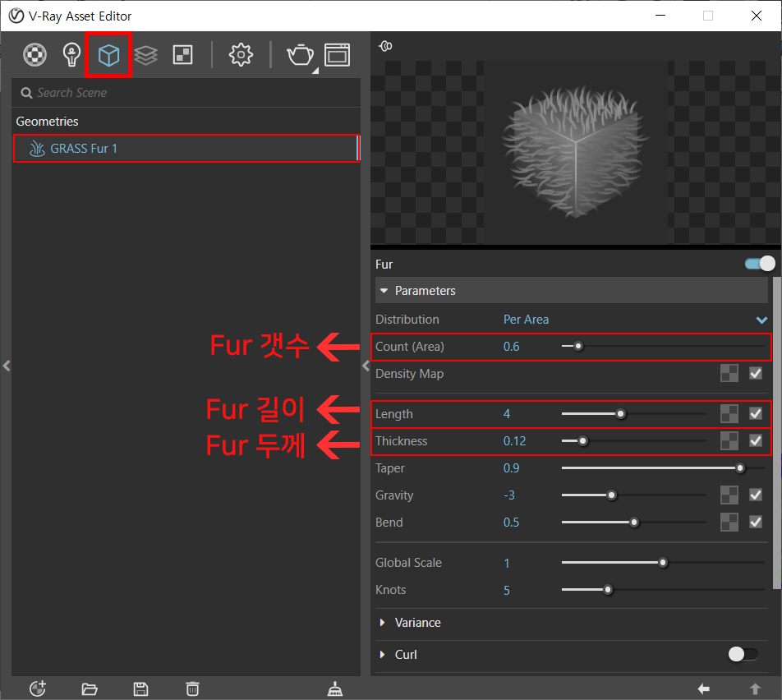782x700 pixels.
Task: Toggle the Fur enable switch
Action: coord(760,264)
